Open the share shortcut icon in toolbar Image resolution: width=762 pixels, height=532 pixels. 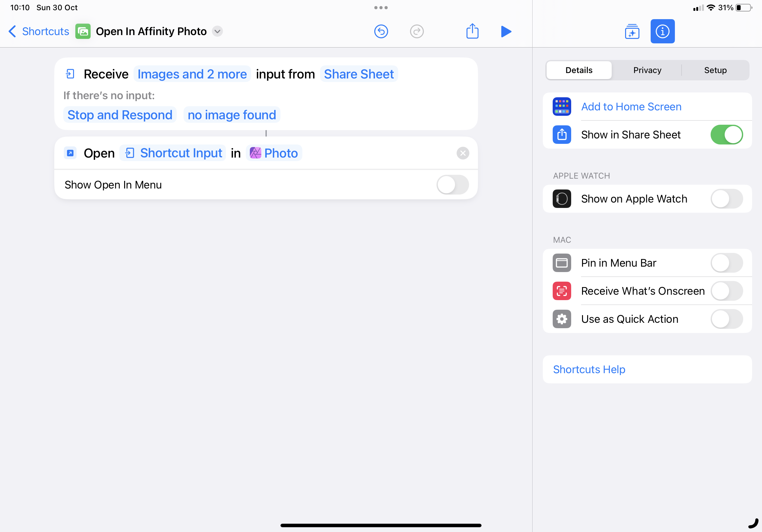[x=472, y=31]
